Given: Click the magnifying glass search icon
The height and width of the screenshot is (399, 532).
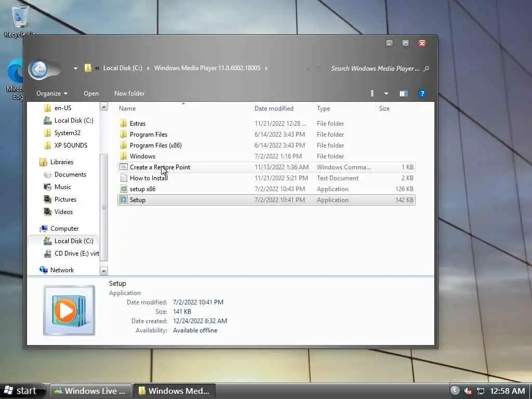Looking at the screenshot, I should (426, 69).
